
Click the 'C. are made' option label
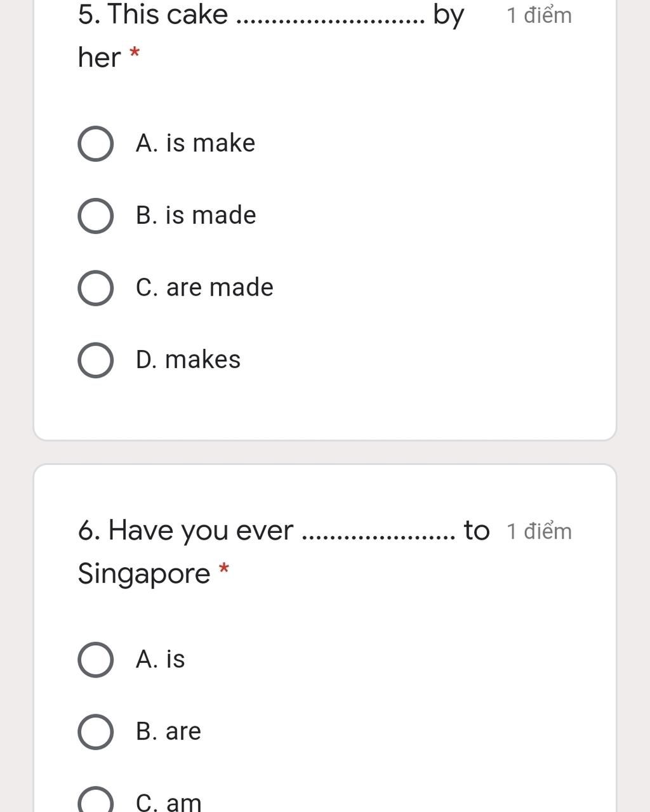click(204, 287)
